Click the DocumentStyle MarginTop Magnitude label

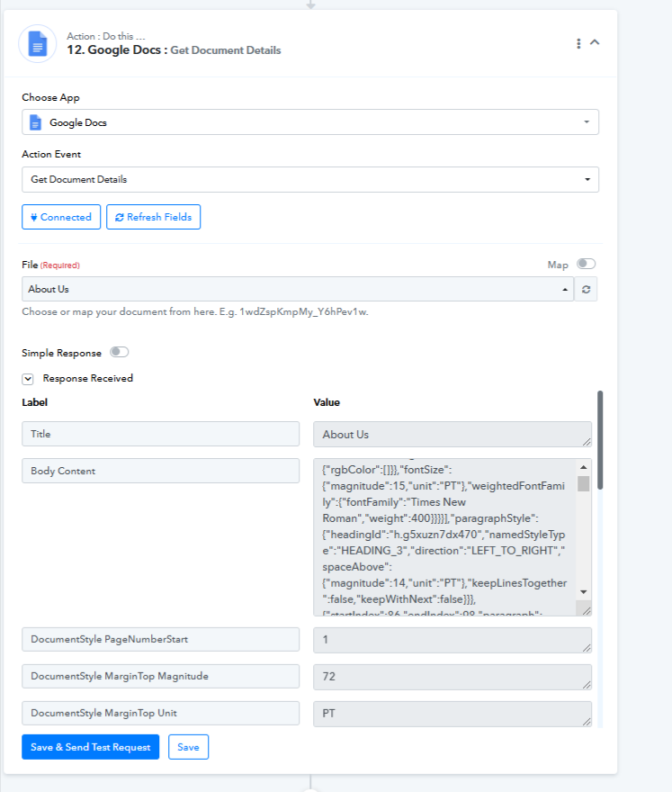(x=160, y=676)
